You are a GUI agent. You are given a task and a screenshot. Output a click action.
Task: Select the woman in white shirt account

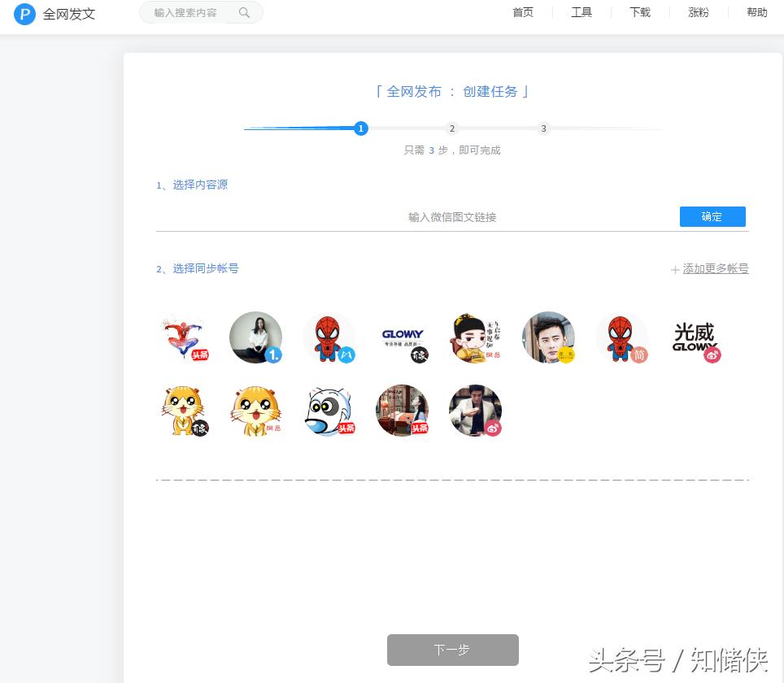(256, 337)
